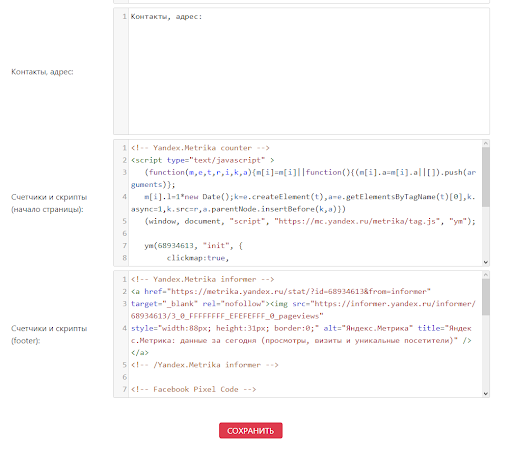The width and height of the screenshot is (512, 458).
Task: Click the line containing mc.yandex.ru/metrika/tag.js
Action: (x=310, y=221)
